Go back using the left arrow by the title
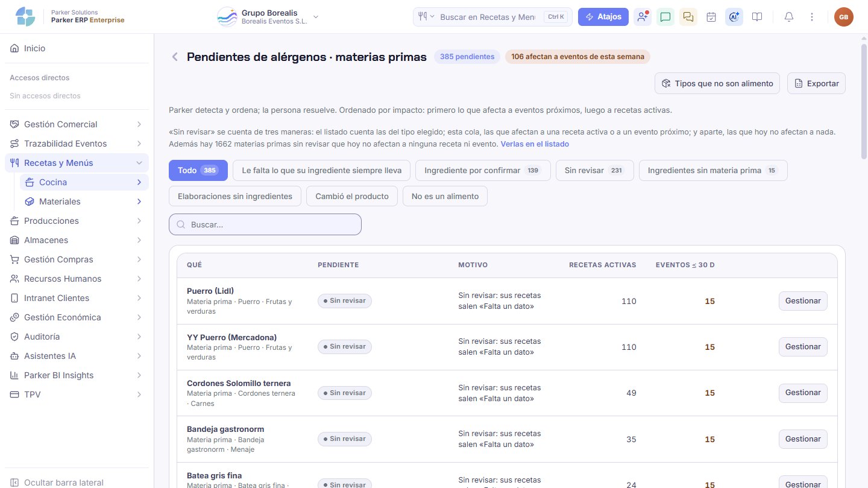This screenshot has height=488, width=868. (175, 57)
